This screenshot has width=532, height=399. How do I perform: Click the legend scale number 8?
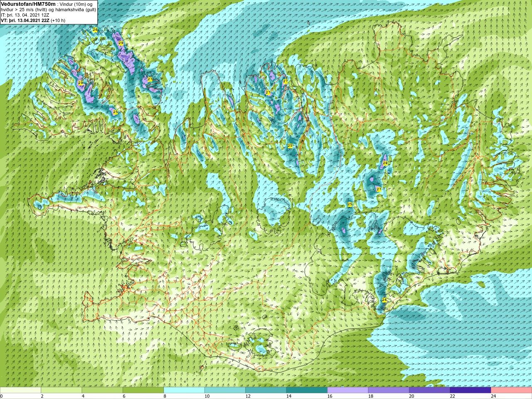tap(165, 396)
